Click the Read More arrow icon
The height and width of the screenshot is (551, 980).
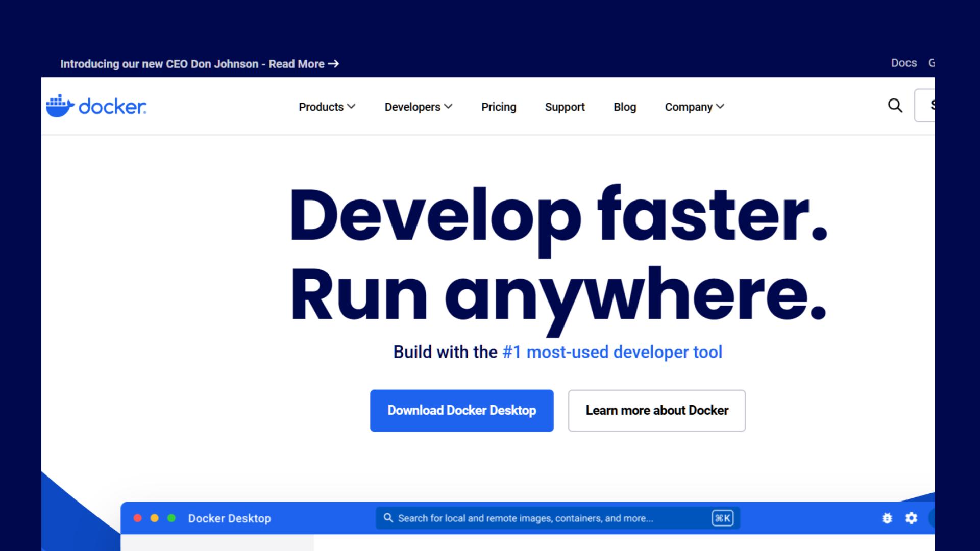(333, 64)
